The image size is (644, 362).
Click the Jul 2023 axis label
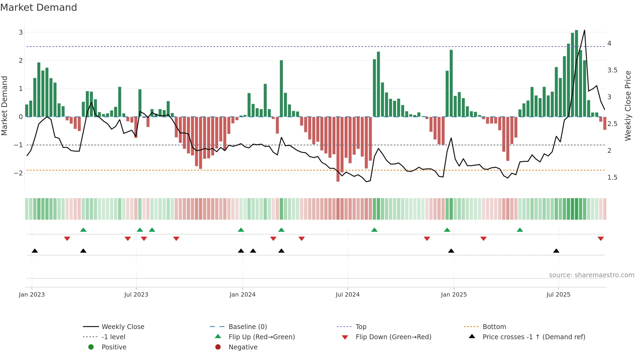(136, 294)
